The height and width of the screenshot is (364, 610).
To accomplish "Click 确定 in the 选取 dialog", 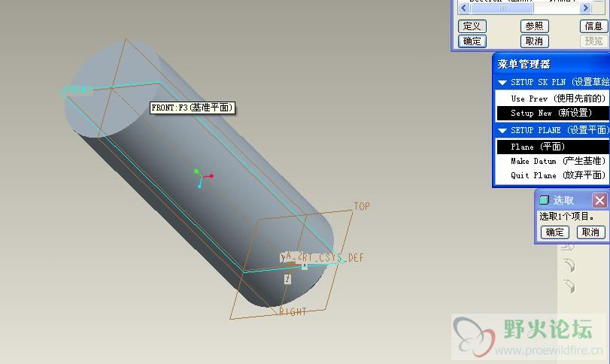I will (x=555, y=232).
